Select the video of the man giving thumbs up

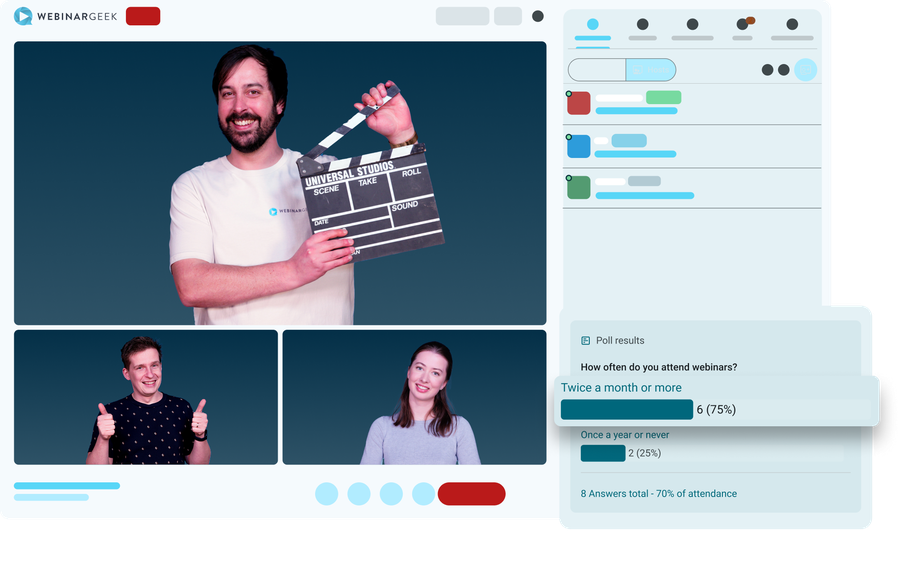pyautogui.click(x=146, y=397)
